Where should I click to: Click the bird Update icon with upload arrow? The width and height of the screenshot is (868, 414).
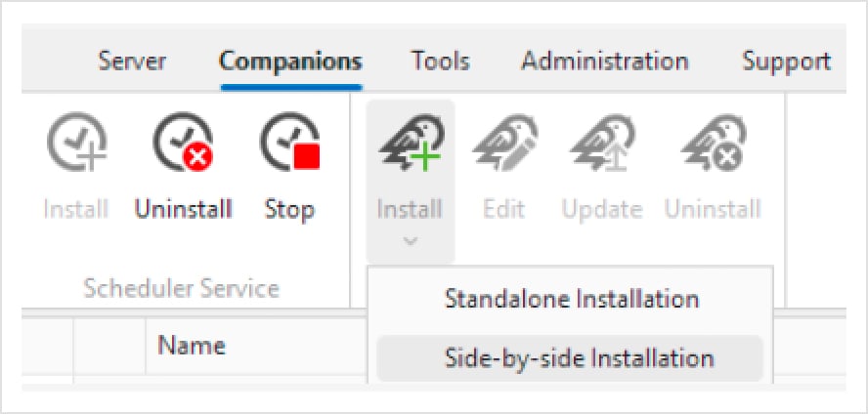coord(602,144)
